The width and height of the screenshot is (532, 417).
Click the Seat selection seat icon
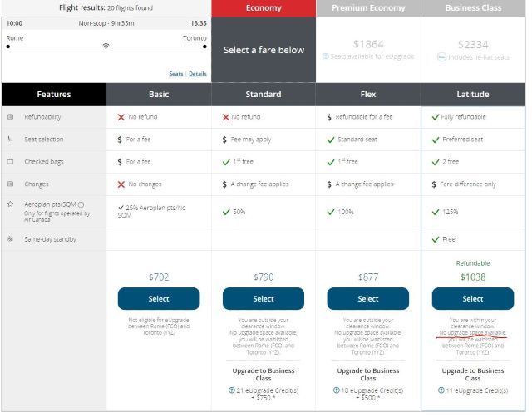click(x=10, y=140)
